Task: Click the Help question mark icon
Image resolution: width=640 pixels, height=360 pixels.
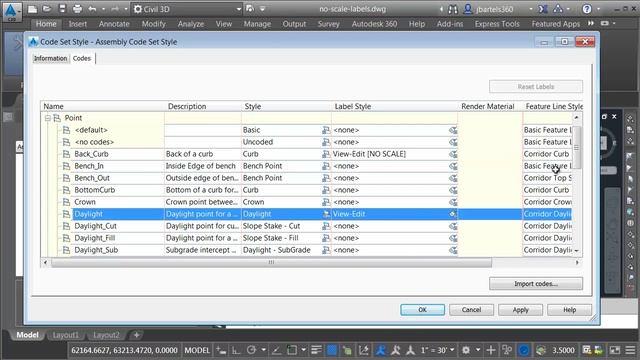Action: point(587,9)
